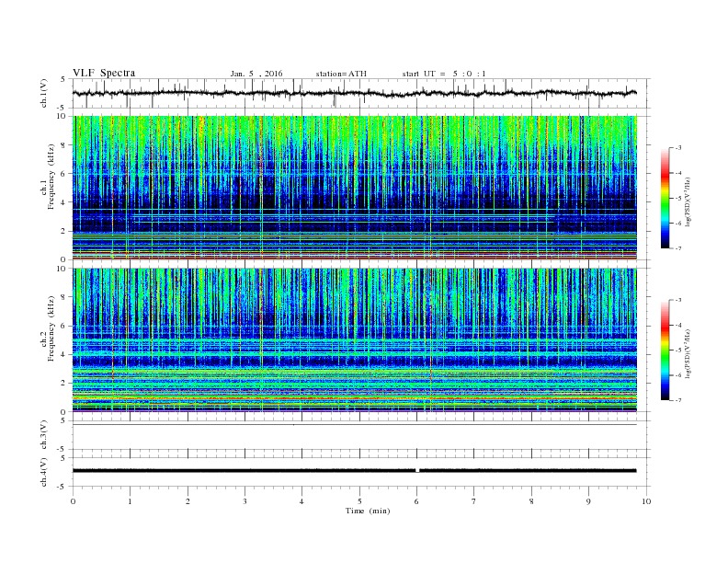Click the time axis tick label "3"
728x563 pixels.
click(245, 501)
